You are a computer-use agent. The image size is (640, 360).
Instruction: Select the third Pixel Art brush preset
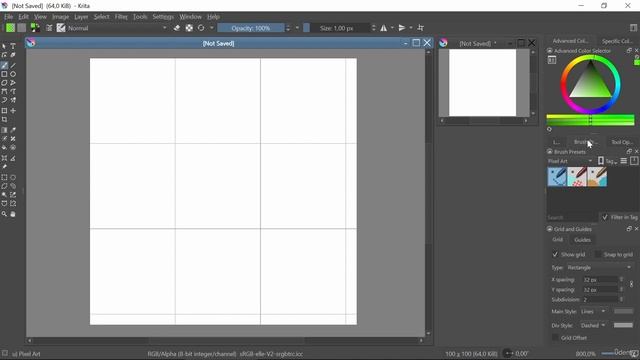(x=597, y=177)
